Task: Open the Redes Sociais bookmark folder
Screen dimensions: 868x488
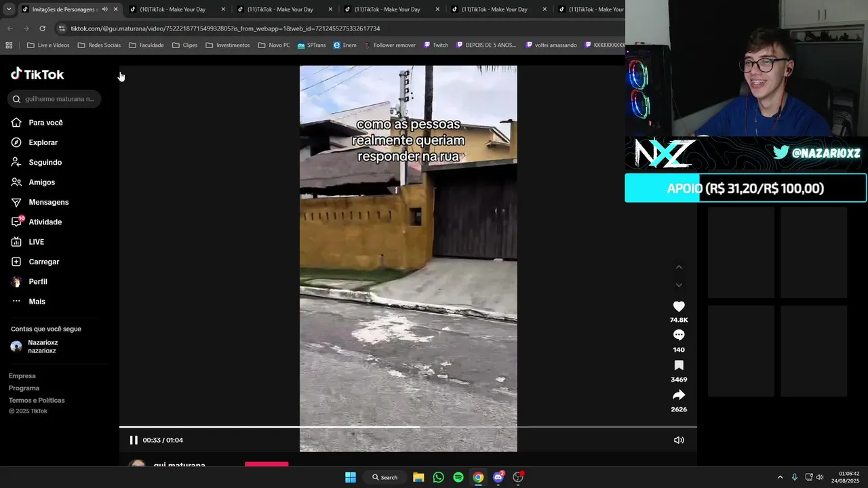Action: 99,45
